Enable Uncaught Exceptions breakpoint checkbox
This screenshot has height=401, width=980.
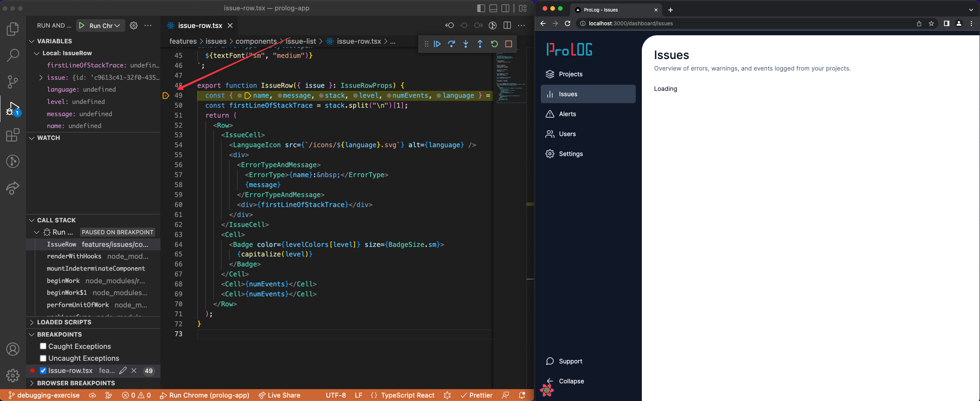pyautogui.click(x=43, y=358)
